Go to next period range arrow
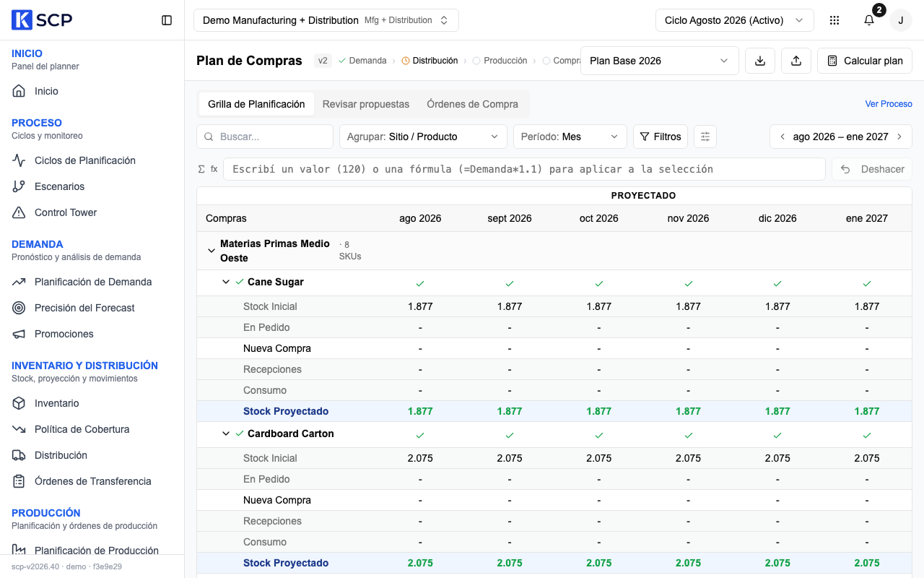The height and width of the screenshot is (578, 924). click(899, 137)
